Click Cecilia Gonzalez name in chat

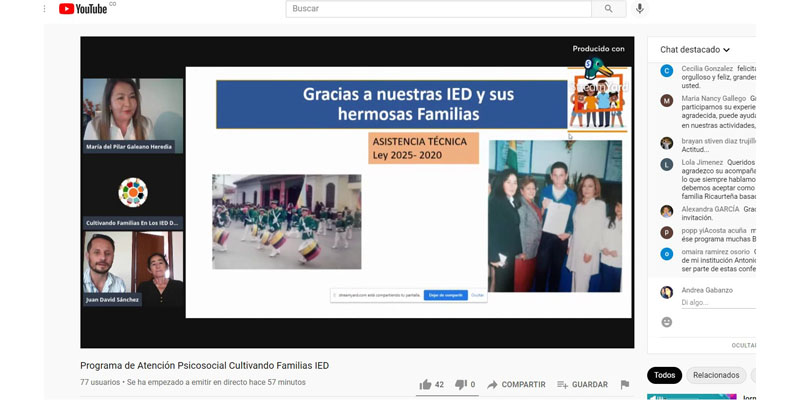click(x=707, y=68)
